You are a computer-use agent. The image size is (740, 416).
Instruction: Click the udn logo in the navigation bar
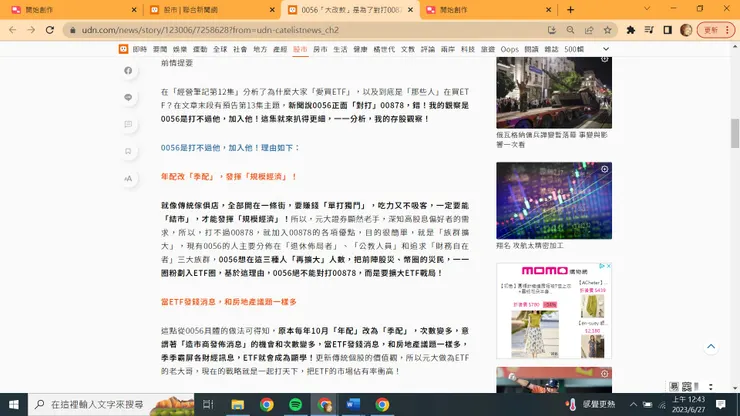click(123, 49)
